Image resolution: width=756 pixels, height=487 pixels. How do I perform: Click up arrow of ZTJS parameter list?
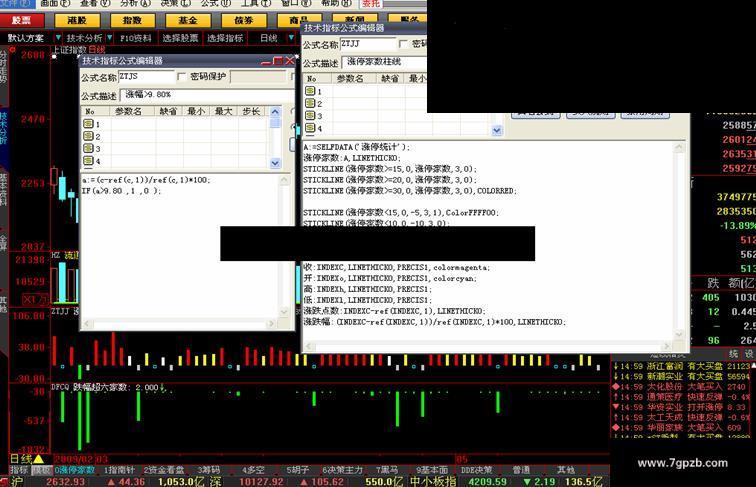(x=275, y=112)
